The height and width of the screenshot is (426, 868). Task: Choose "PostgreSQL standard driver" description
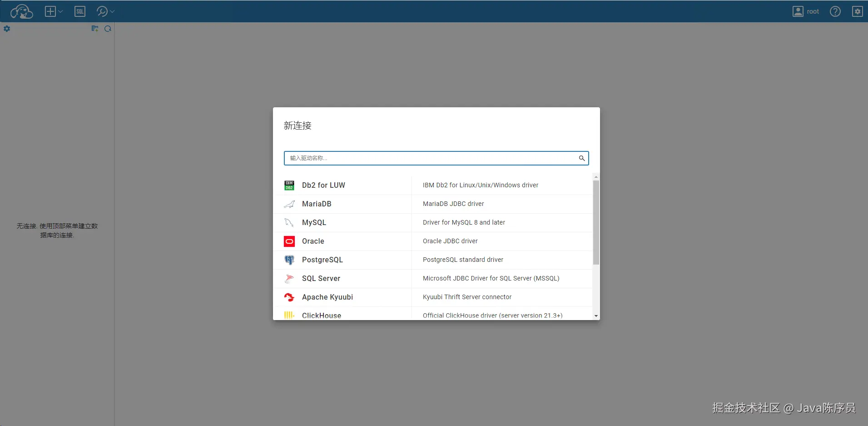click(x=463, y=260)
